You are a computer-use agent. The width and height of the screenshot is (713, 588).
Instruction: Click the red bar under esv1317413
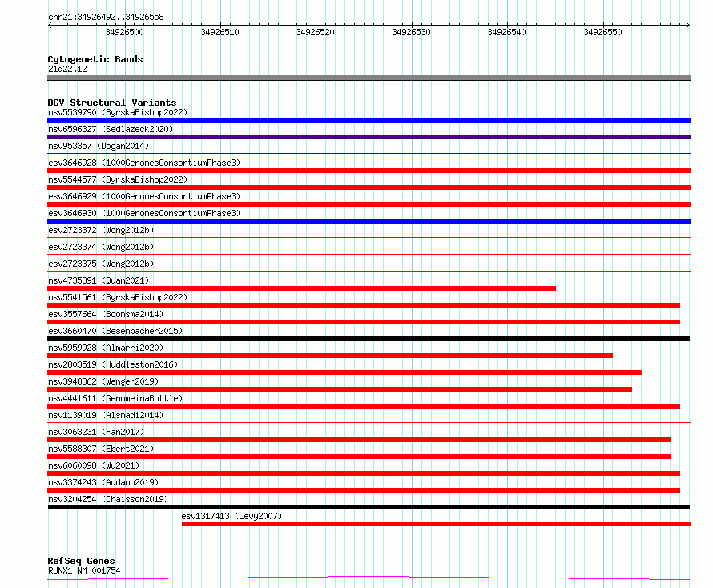click(x=436, y=524)
